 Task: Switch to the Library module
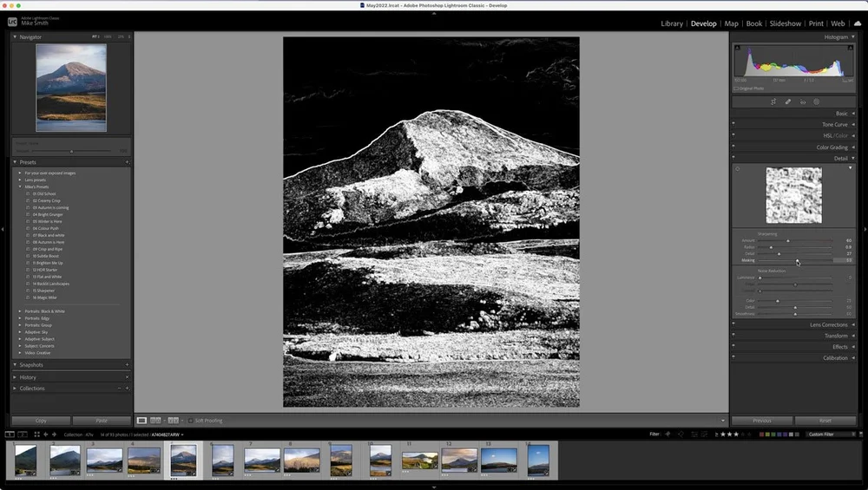tap(672, 23)
